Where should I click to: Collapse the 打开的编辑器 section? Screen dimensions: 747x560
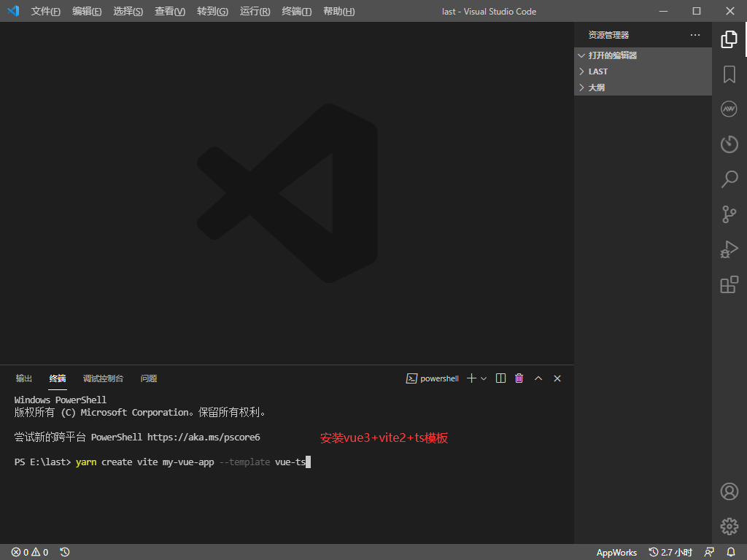point(643,55)
